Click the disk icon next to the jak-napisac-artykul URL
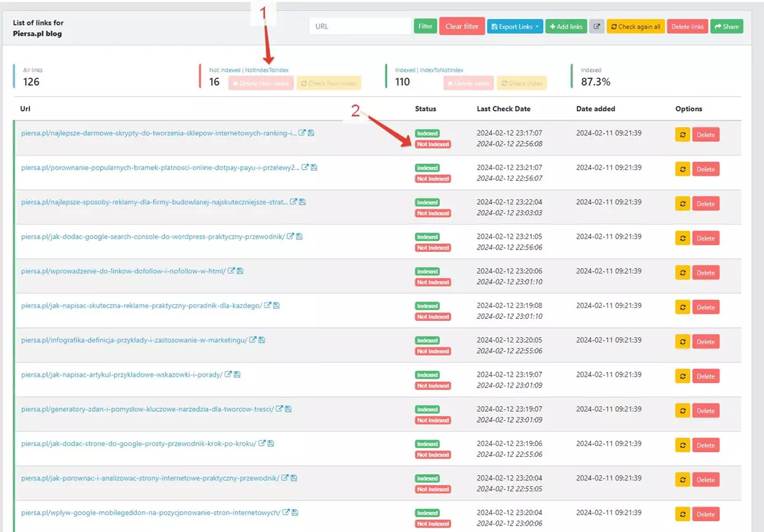 tap(237, 374)
